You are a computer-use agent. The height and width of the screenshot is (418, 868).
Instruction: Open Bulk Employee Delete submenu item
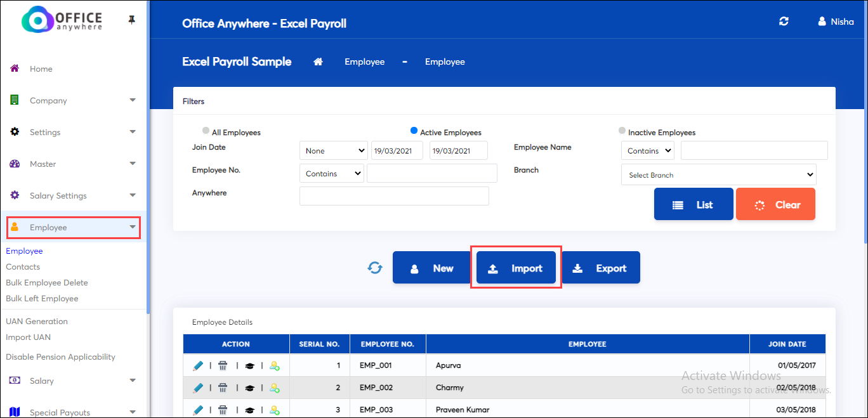(47, 283)
